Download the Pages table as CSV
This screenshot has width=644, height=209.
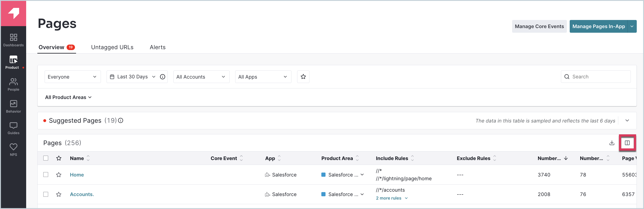pyautogui.click(x=612, y=143)
